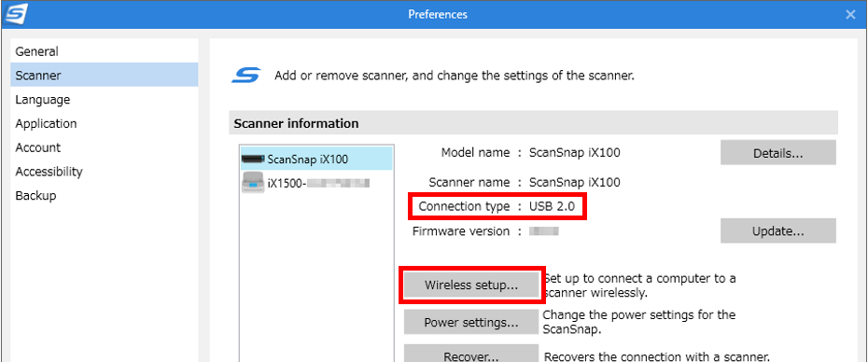Select the iX1500 scanner icon in the list

coord(253,183)
